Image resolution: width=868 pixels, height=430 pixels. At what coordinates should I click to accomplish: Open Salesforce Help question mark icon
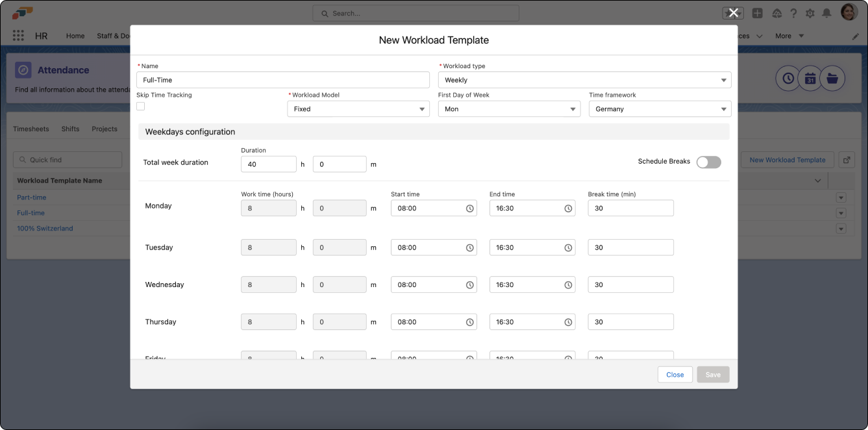[793, 12]
